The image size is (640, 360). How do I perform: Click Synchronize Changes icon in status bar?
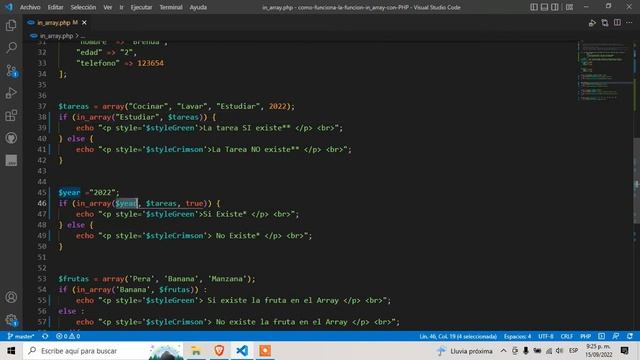coord(45,336)
